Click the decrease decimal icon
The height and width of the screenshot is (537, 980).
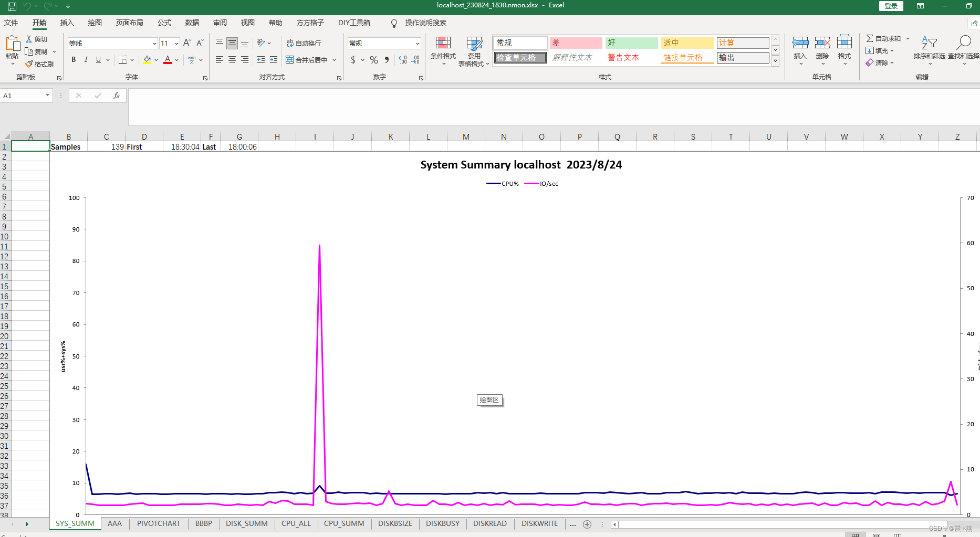(x=415, y=60)
